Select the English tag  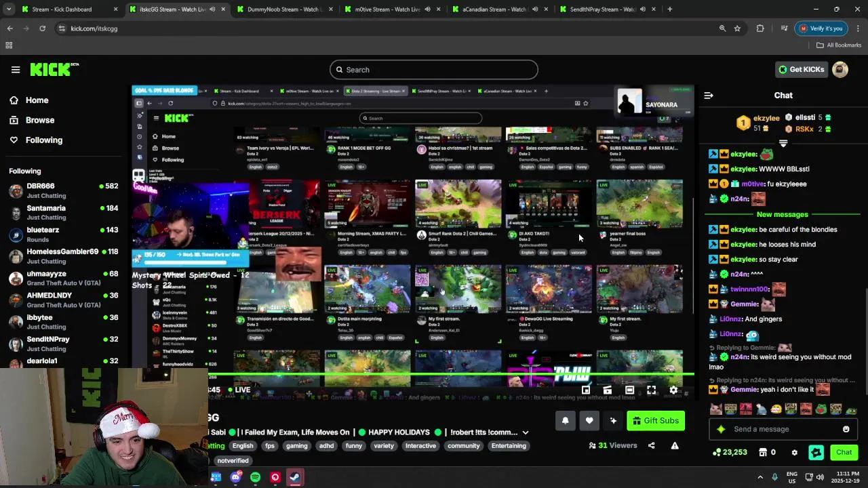click(x=243, y=445)
